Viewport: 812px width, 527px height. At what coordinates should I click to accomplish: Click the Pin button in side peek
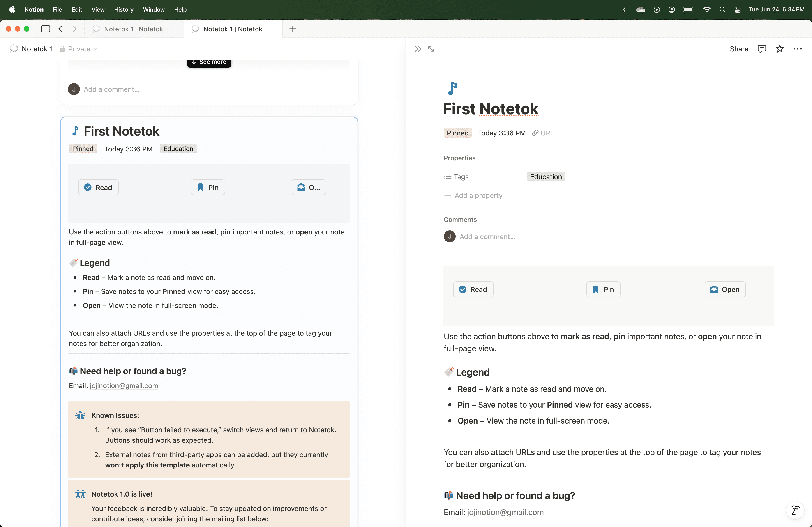coord(603,289)
